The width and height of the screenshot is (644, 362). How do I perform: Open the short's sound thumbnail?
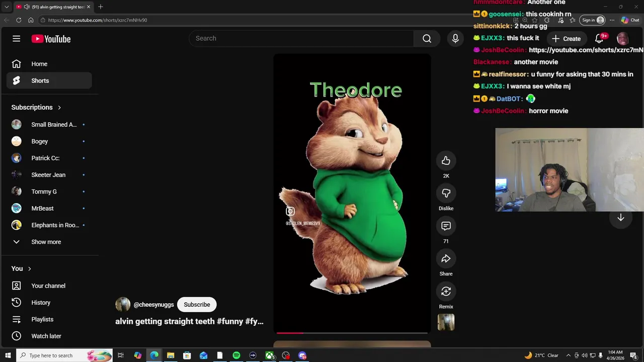[446, 322]
